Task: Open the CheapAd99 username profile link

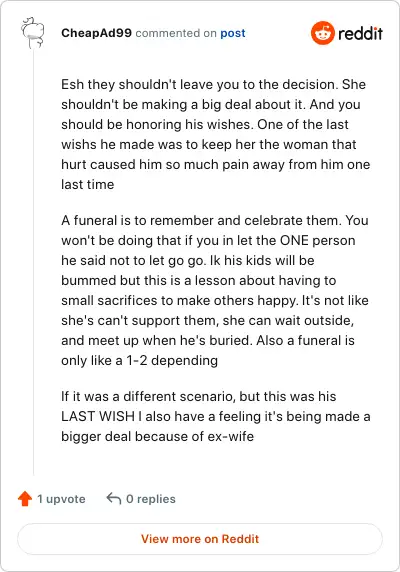Action: (96, 33)
